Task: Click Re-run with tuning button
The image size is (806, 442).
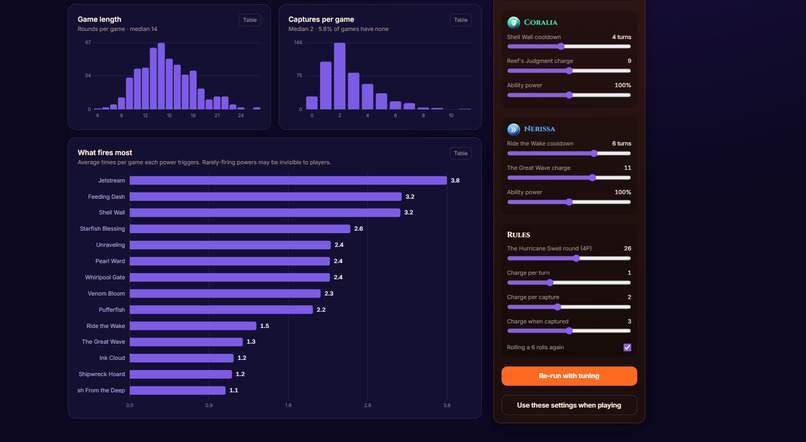Action: pos(569,376)
